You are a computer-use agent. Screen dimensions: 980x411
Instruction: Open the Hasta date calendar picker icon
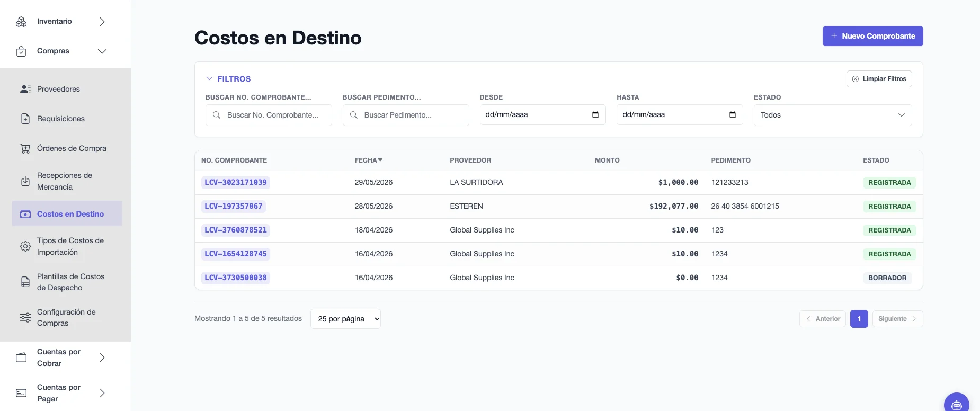(x=733, y=115)
